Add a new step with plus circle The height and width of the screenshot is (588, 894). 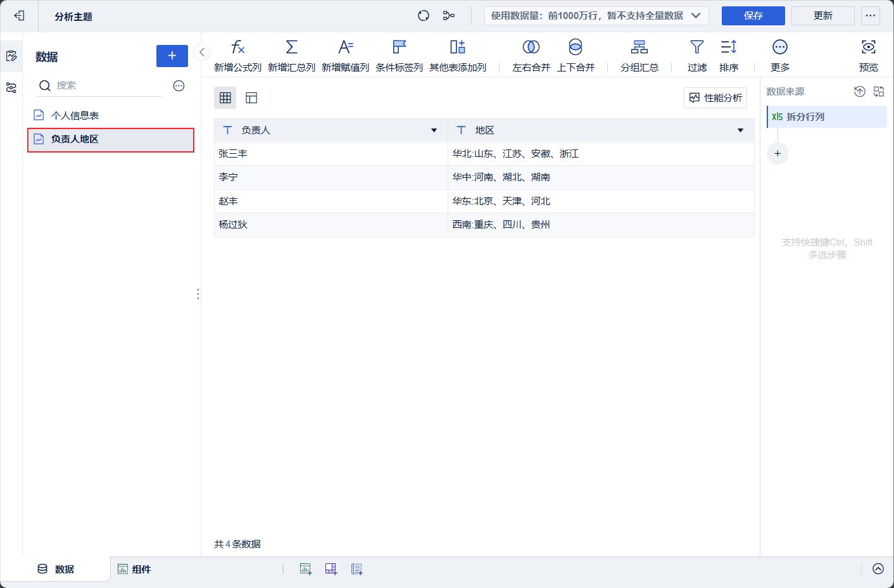coord(778,153)
